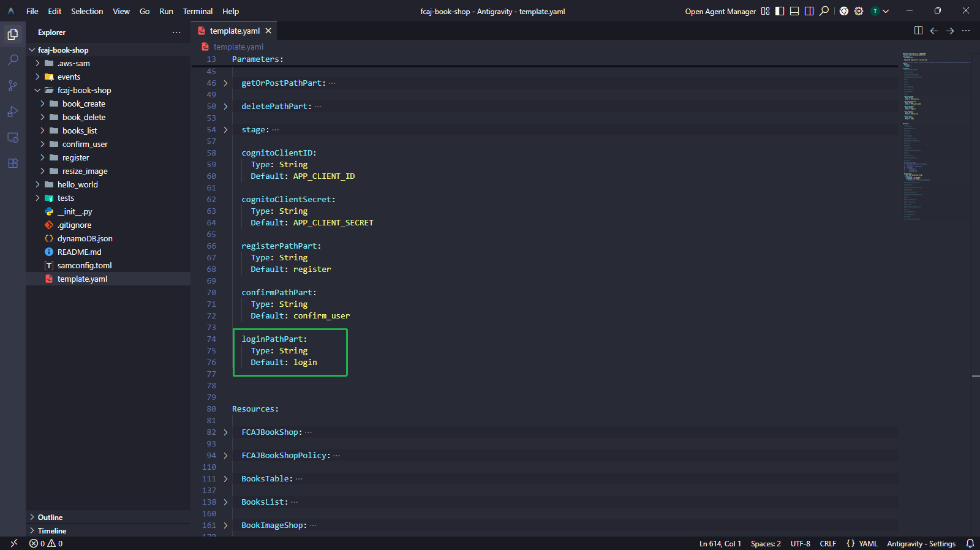Expand the resize_image folder
This screenshot has width=980, height=550.
coord(108,171)
